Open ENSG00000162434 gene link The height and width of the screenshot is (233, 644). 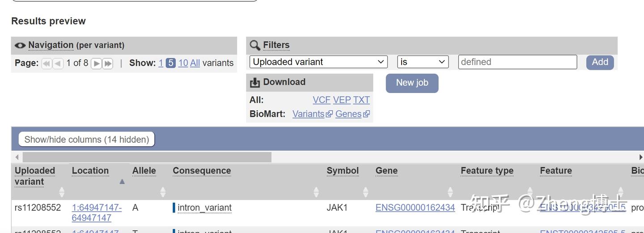415,208
